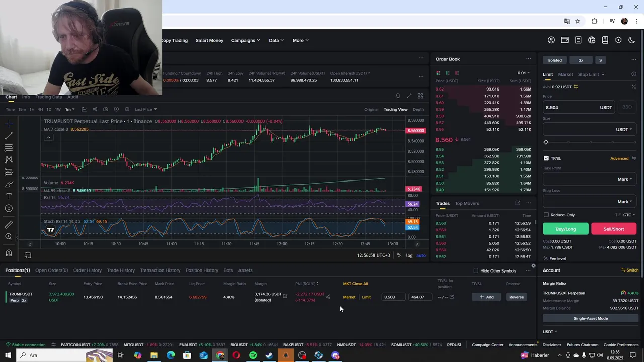The width and height of the screenshot is (644, 362).
Task: Switch to the Trade History tab
Action: (x=121, y=270)
